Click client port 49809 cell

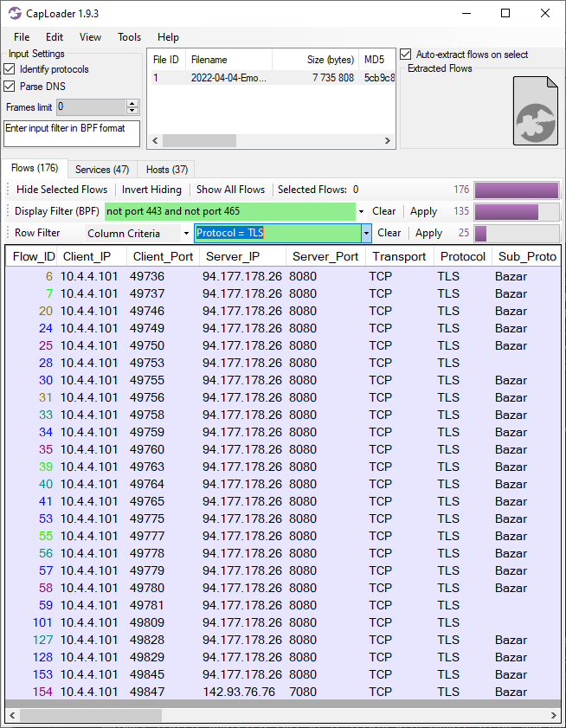tap(147, 622)
